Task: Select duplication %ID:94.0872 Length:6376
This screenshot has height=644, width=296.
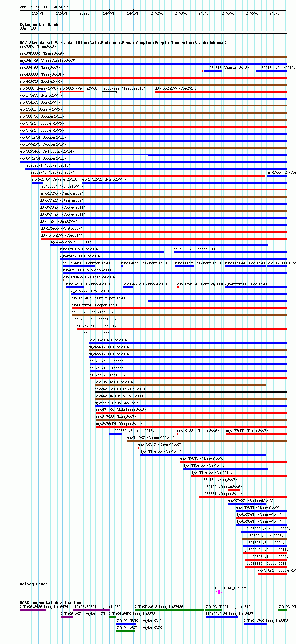Action: point(126,631)
